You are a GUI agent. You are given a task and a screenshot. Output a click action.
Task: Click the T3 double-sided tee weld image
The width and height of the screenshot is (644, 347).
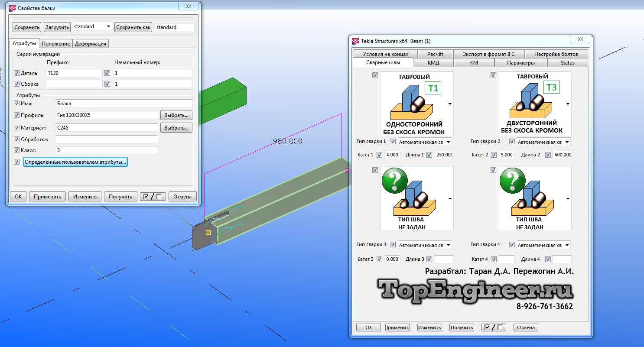click(534, 104)
